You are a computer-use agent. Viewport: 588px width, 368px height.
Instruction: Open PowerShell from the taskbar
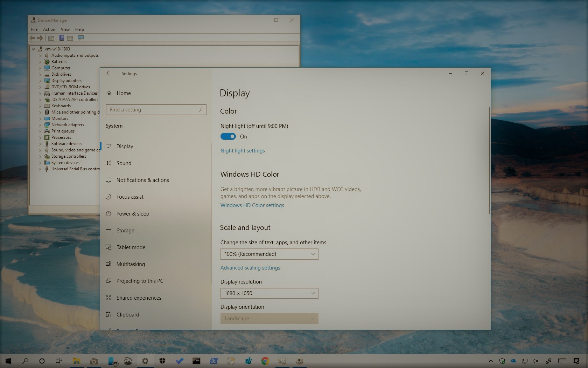coord(213,361)
